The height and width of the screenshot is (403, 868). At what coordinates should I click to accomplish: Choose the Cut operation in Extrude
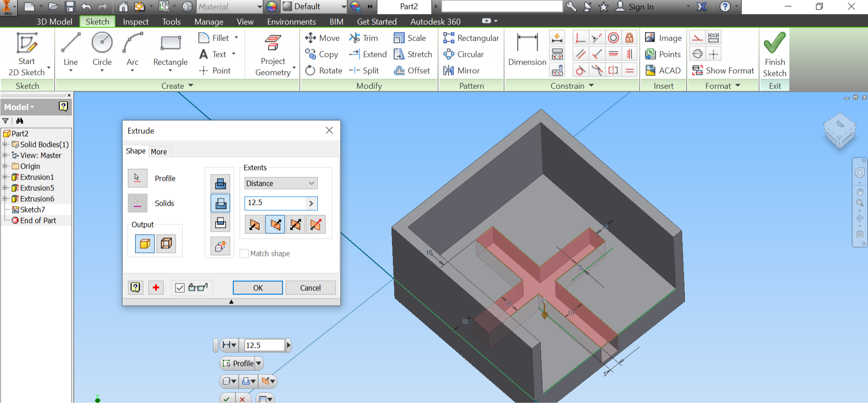pyautogui.click(x=220, y=204)
